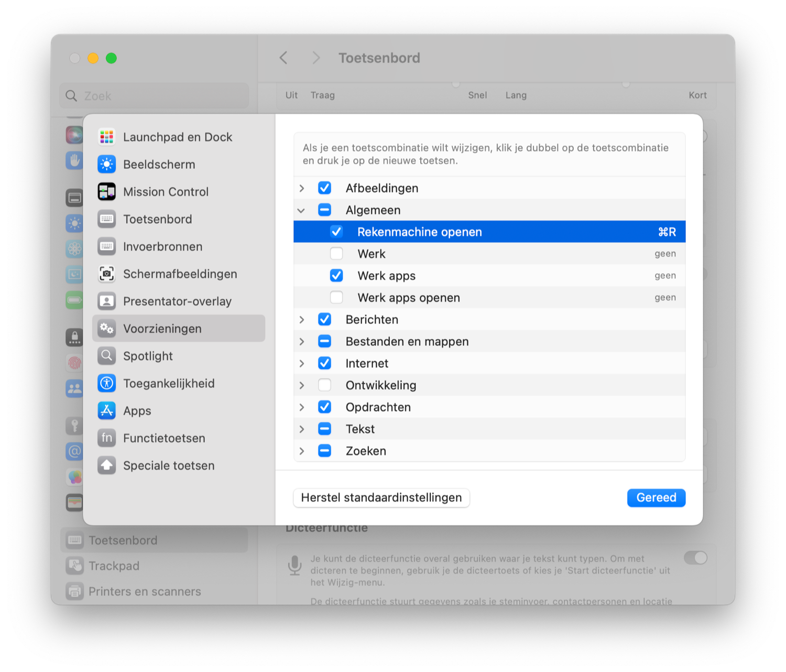Switch to Functietoetsen category label
This screenshot has height=672, width=786.
[164, 438]
